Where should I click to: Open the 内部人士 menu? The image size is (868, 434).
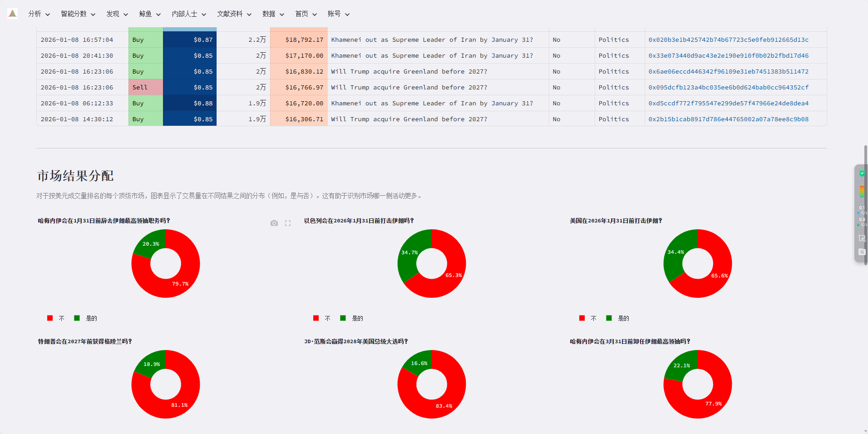click(x=188, y=14)
